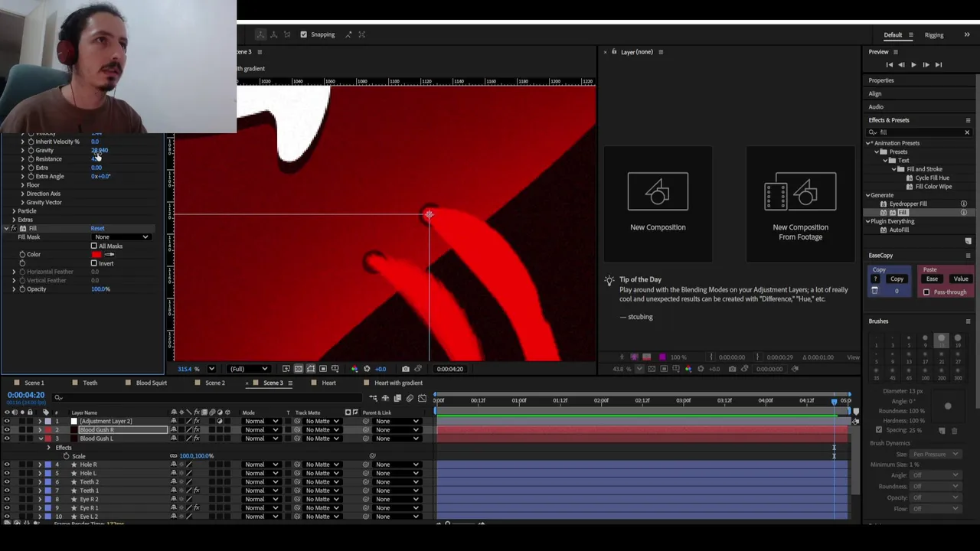Image resolution: width=980 pixels, height=551 pixels.
Task: Toggle the EaseCopy Pass-through checkbox
Action: click(x=926, y=292)
